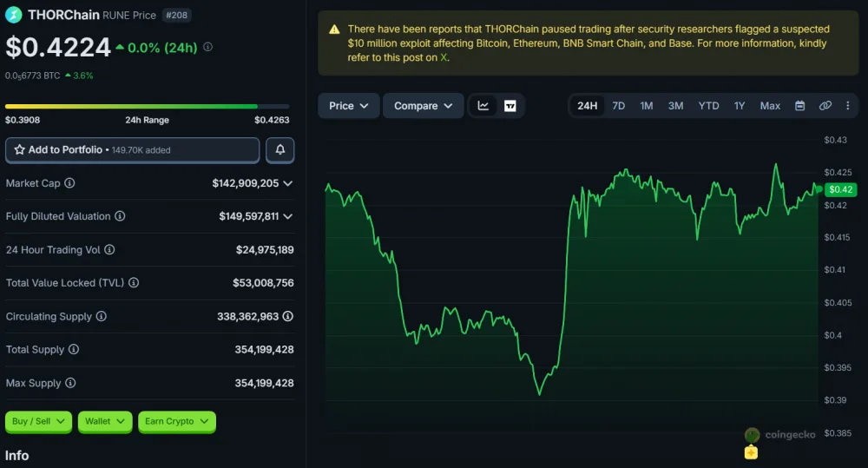The width and height of the screenshot is (868, 468).
Task: Open the Buy / Sell dropdown
Action: click(x=38, y=421)
